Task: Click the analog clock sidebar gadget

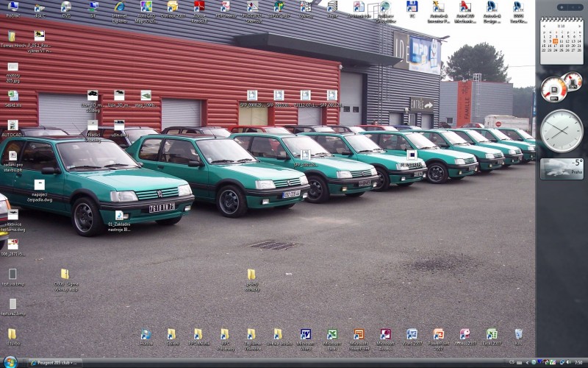Action: click(x=562, y=130)
